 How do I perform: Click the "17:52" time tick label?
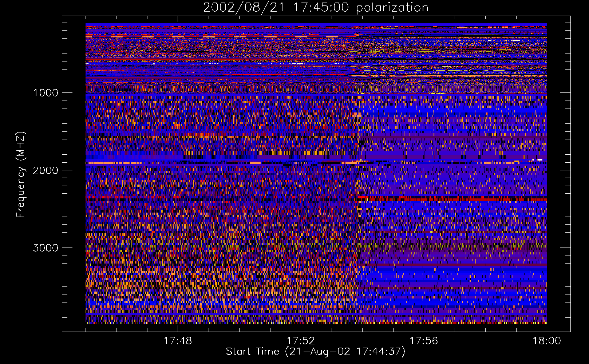pyautogui.click(x=301, y=341)
